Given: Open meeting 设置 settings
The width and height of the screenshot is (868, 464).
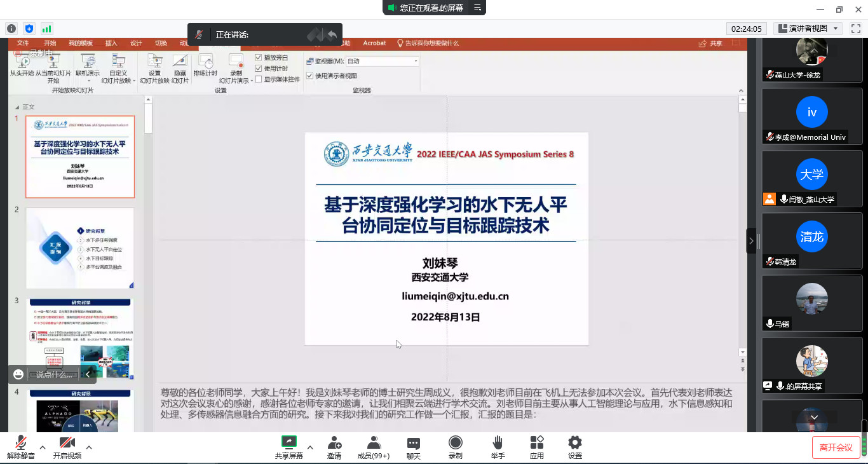Looking at the screenshot, I should click(575, 446).
